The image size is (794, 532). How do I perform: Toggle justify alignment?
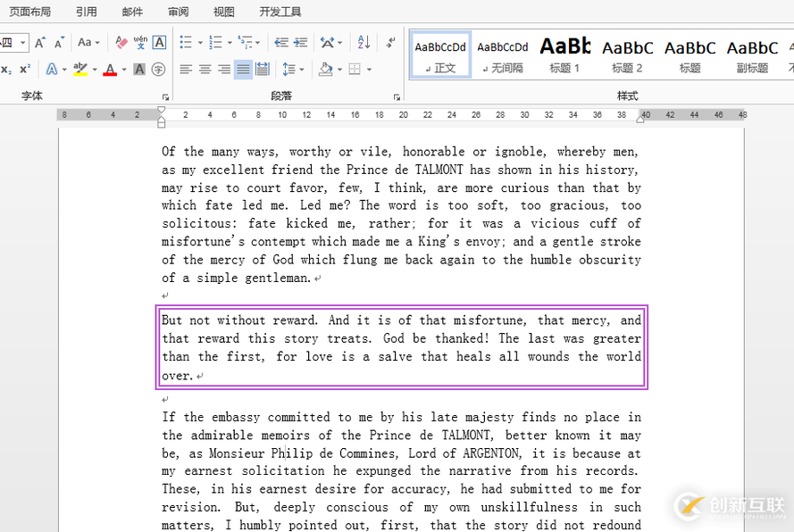(243, 70)
